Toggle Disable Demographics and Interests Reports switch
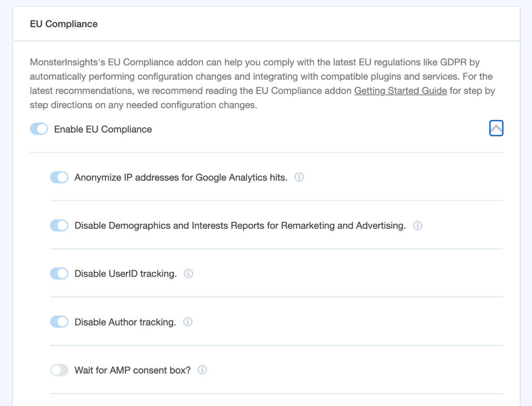 point(59,225)
